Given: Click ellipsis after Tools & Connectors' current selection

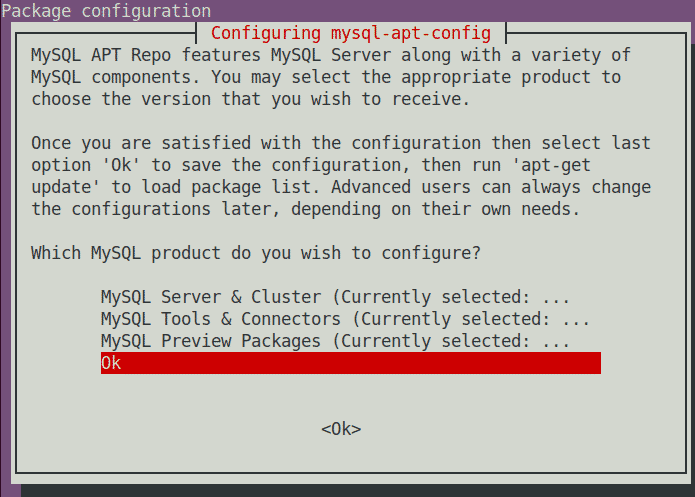Looking at the screenshot, I should (x=576, y=319).
